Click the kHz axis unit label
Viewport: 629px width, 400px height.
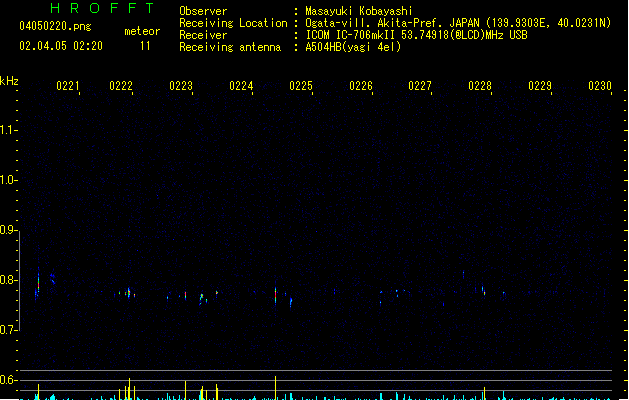tap(9, 81)
